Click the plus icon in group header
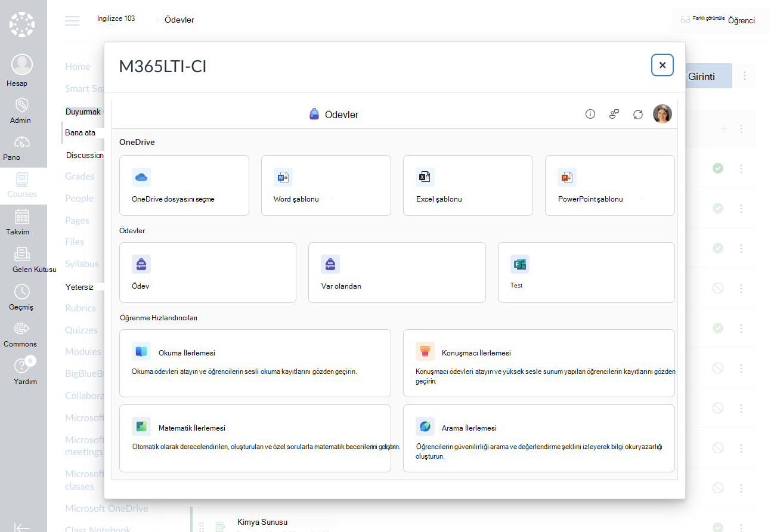 (725, 129)
